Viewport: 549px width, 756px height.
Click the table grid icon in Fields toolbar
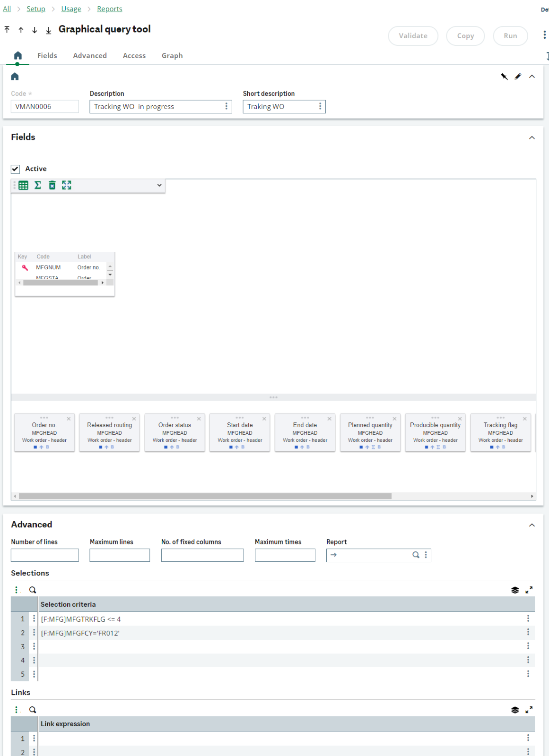click(23, 185)
